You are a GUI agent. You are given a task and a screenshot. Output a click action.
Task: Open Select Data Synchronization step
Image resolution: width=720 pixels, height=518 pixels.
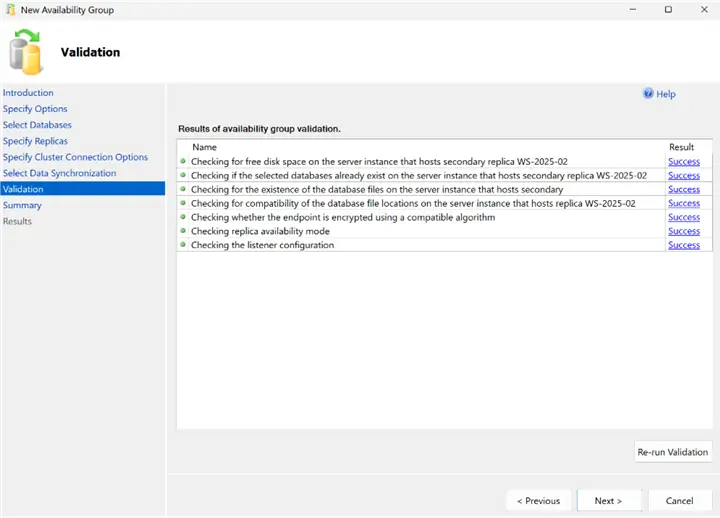tap(59, 173)
